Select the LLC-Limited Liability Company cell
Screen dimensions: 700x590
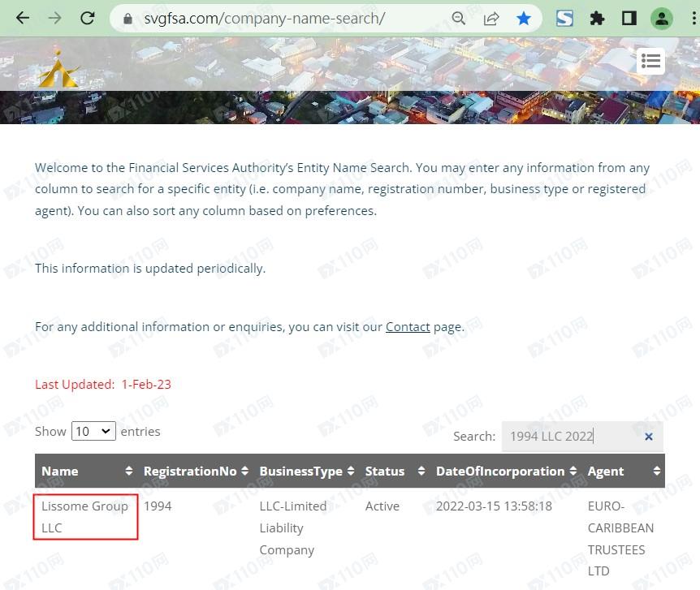[x=293, y=528]
